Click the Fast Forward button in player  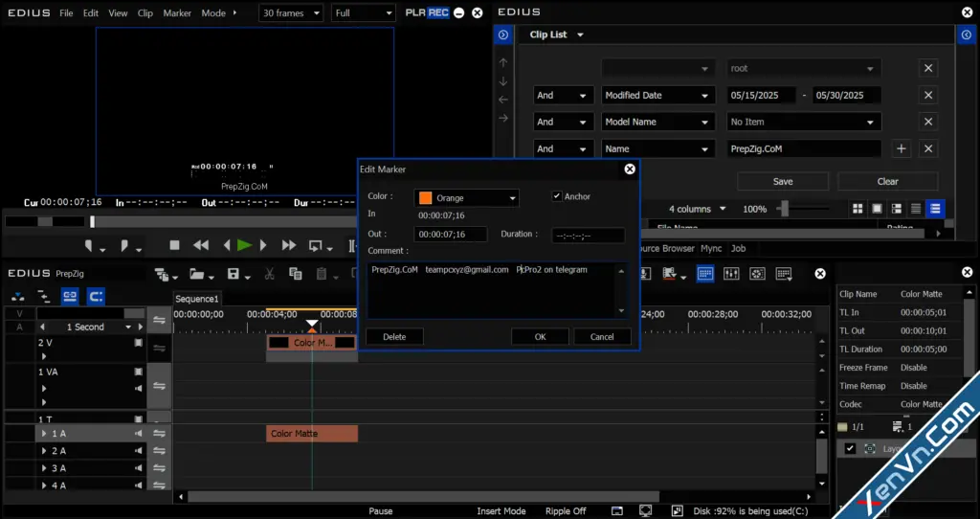[x=288, y=246]
